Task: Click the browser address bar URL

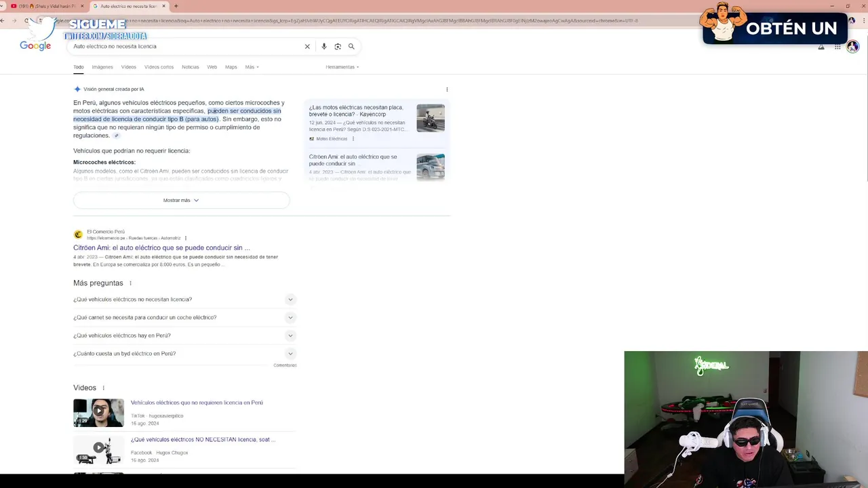Action: 380,20
